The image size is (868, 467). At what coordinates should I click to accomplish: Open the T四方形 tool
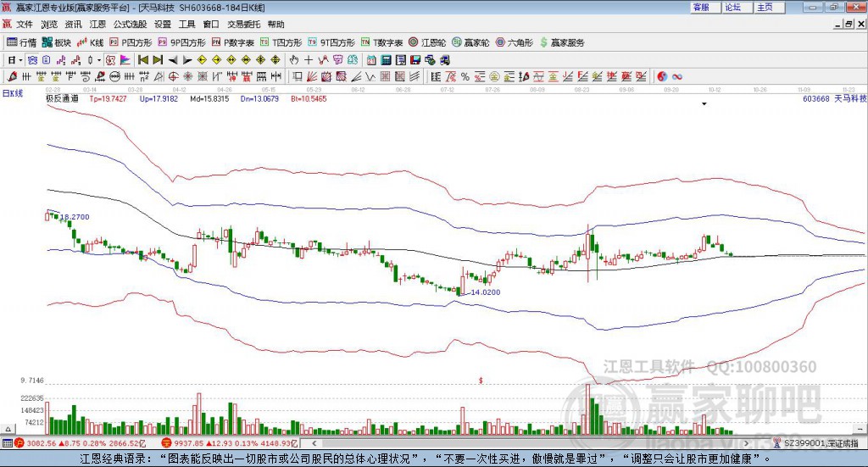281,42
